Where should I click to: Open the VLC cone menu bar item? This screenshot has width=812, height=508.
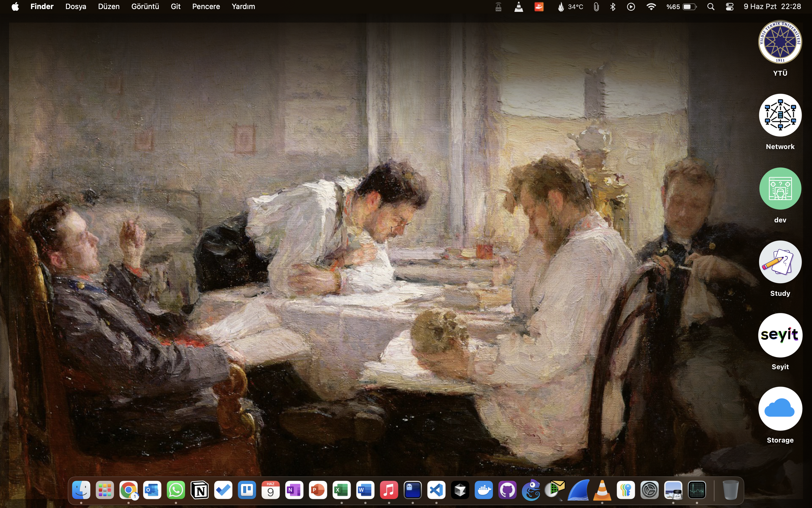[519, 6]
